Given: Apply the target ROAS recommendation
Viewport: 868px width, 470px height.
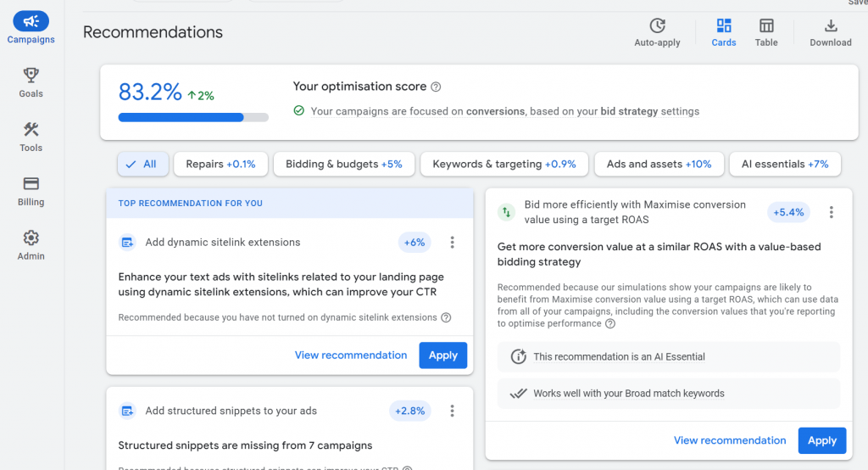Looking at the screenshot, I should (x=822, y=440).
